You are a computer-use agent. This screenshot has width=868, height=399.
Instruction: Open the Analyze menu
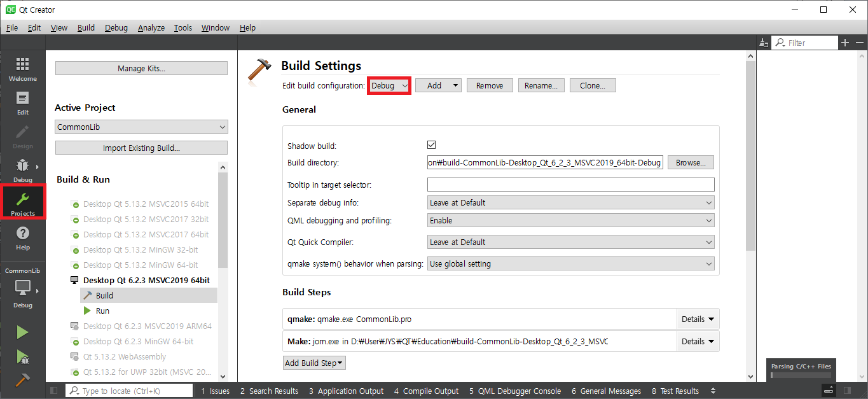pos(151,27)
